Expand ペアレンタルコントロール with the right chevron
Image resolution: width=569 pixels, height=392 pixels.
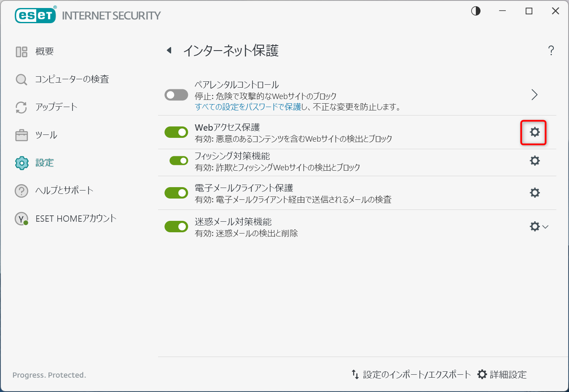[x=534, y=95]
